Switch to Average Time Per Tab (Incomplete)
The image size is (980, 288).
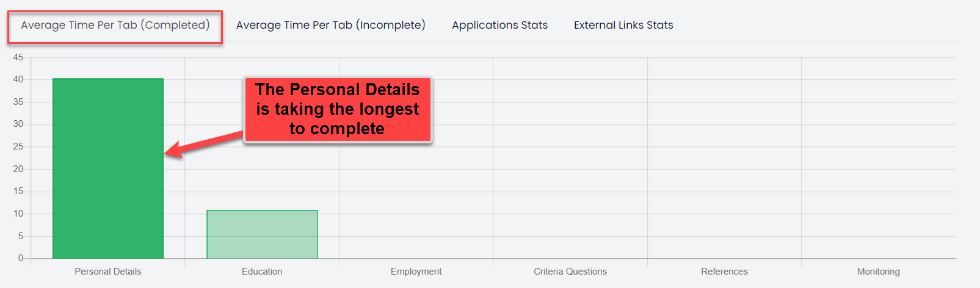(330, 25)
